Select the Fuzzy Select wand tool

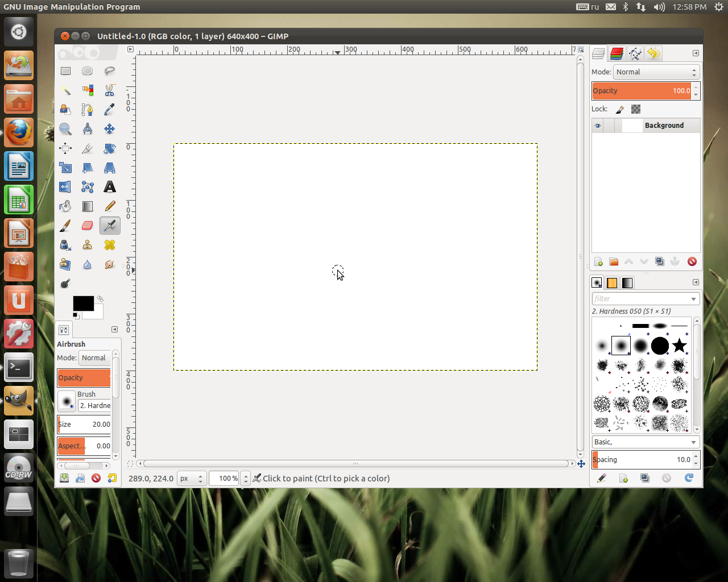click(65, 90)
